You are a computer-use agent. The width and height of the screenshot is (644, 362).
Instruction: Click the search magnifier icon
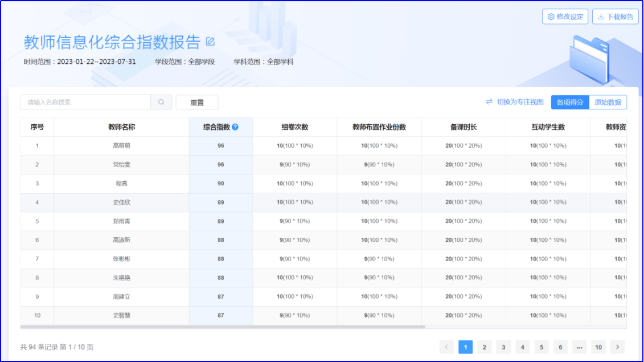(x=161, y=102)
